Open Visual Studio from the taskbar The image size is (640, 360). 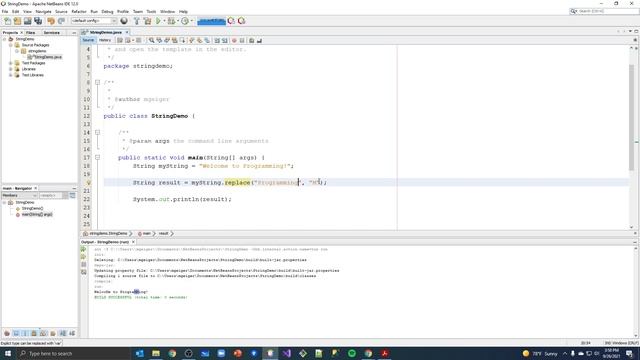[x=287, y=353]
